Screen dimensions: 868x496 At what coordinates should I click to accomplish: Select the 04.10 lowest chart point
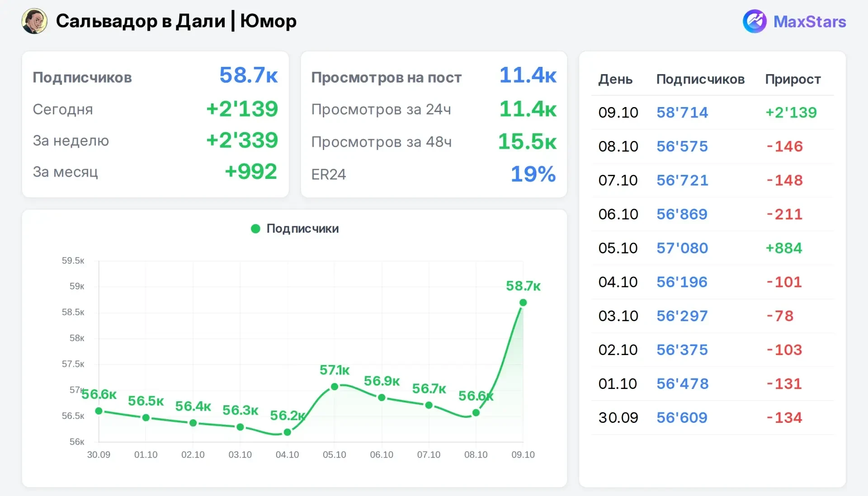[287, 432]
